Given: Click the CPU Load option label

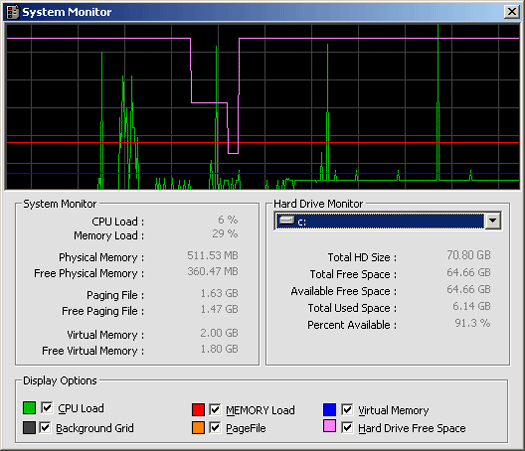Looking at the screenshot, I should tap(81, 408).
